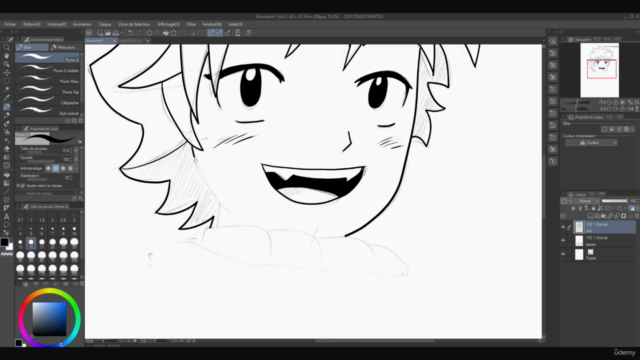Close the Illustration document tab
Viewport: 640px width, 360px height.
coord(114,41)
